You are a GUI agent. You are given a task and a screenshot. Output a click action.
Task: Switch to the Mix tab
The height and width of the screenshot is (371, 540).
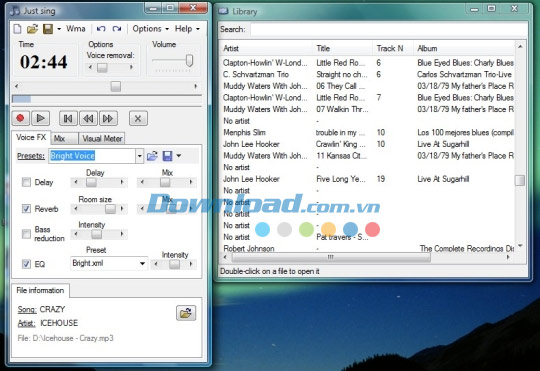64,138
